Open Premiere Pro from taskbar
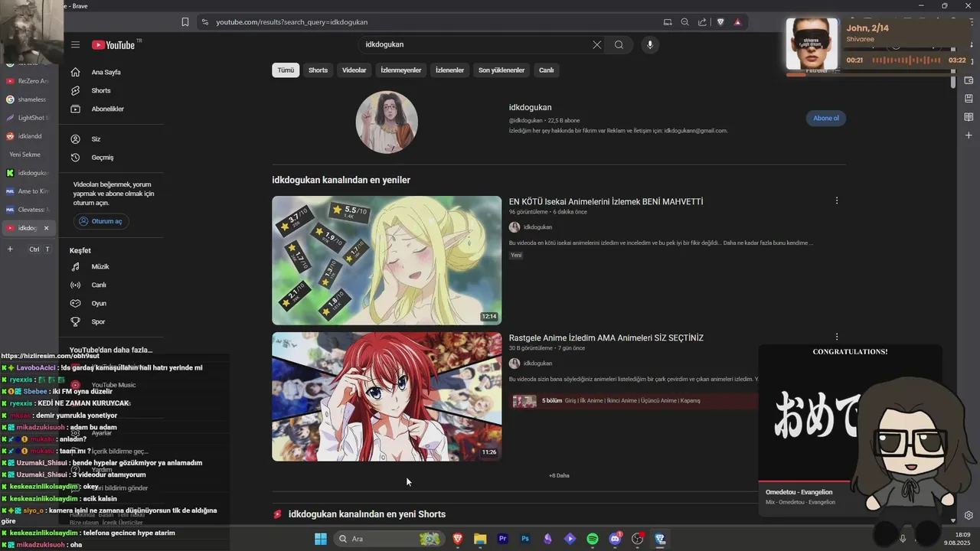 503,539
